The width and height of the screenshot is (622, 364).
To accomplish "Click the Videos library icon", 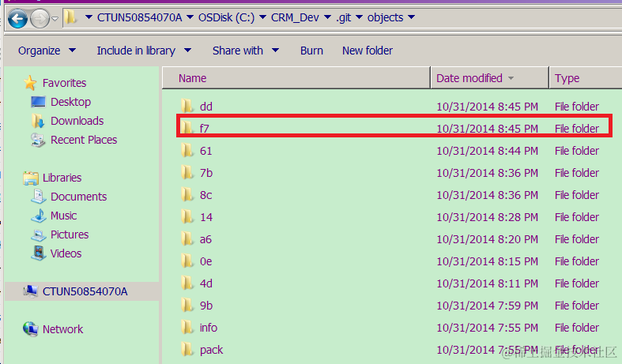I will (x=39, y=253).
